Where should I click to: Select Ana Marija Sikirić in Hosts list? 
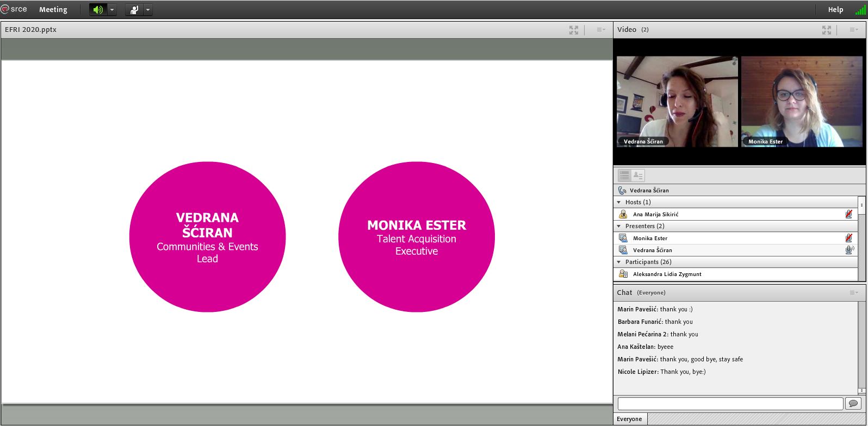(655, 215)
